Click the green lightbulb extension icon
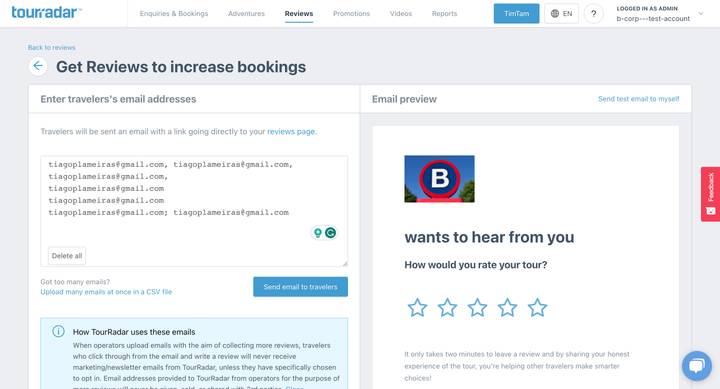The width and height of the screenshot is (720, 389). (x=317, y=233)
